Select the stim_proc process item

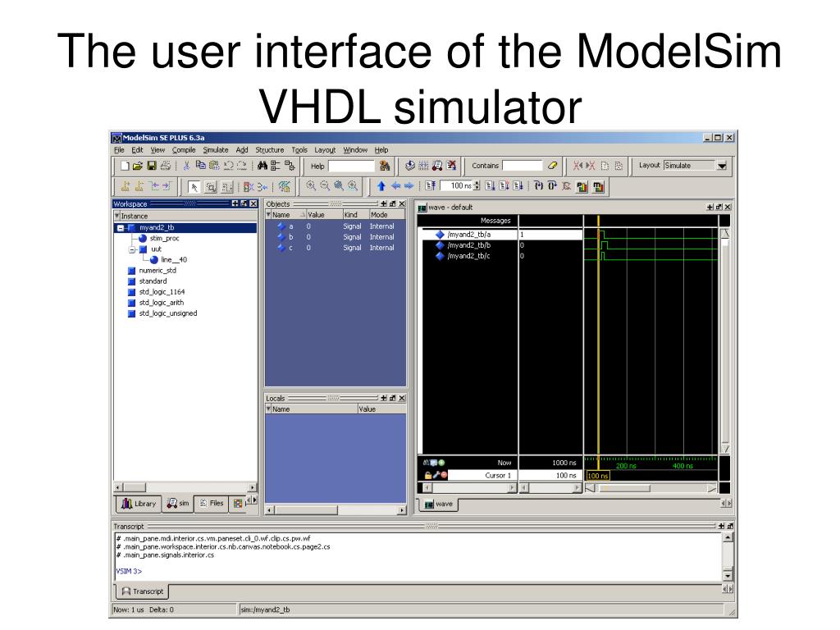[x=164, y=239]
